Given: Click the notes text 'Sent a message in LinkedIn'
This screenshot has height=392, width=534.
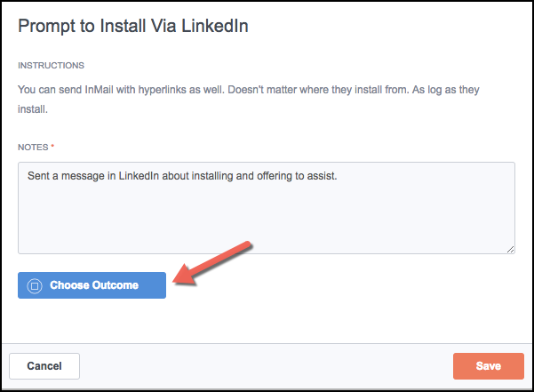Looking at the screenshot, I should point(93,176).
